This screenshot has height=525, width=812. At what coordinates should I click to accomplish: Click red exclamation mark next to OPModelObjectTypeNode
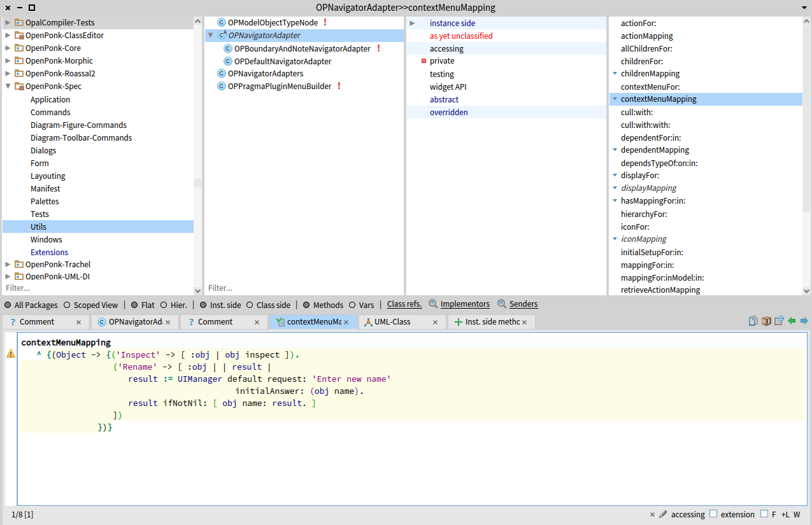[x=325, y=22]
